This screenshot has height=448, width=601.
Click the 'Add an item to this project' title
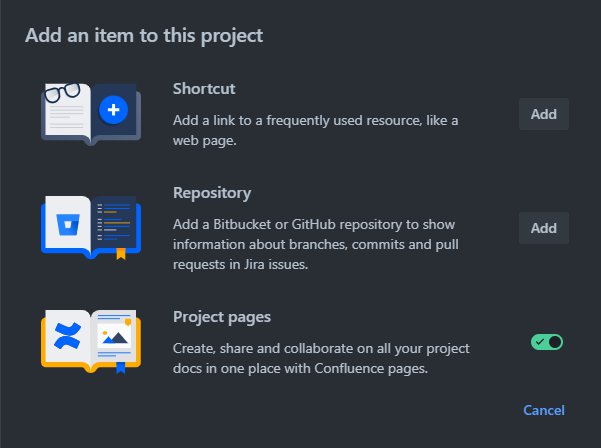click(x=144, y=36)
